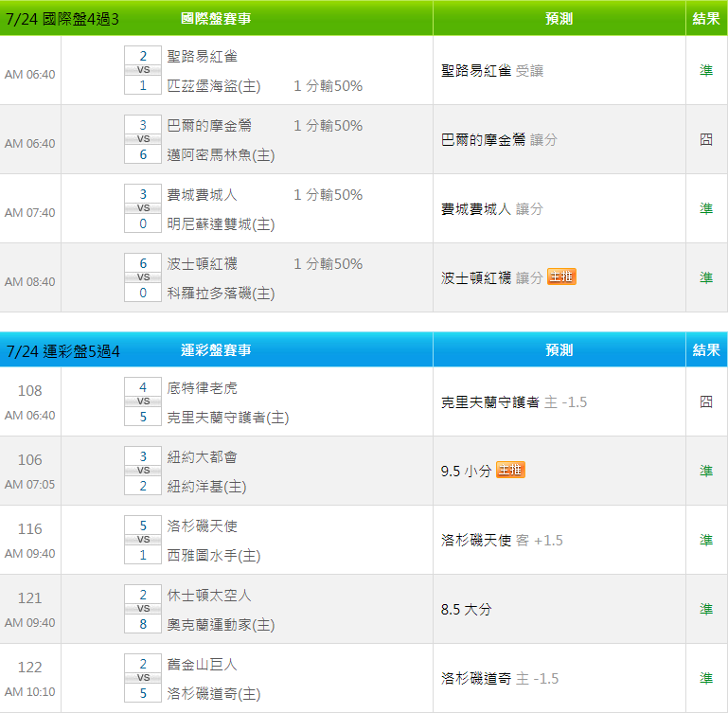Click team name 邁阿密馬林魚(主)
728x713 pixels.
click(x=221, y=155)
